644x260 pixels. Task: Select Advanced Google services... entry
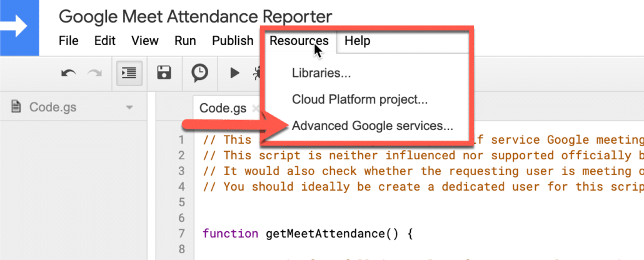coord(373,126)
